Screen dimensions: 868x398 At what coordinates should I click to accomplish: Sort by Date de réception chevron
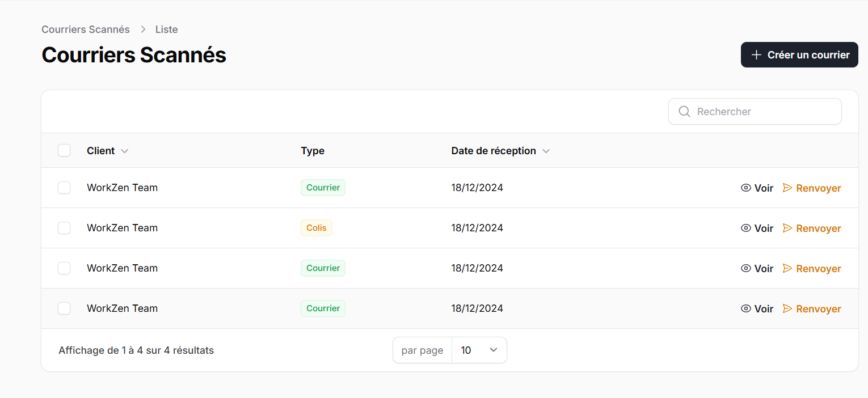(x=546, y=151)
